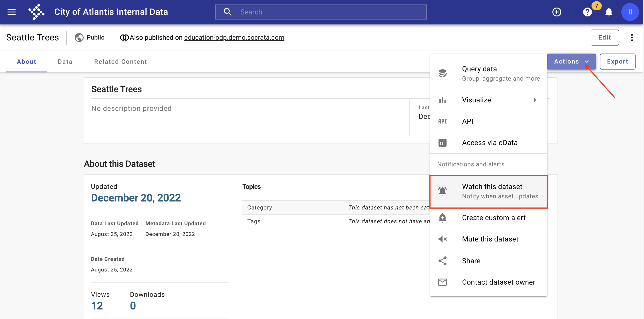Open the notifications bell in header
The width and height of the screenshot is (644, 319).
point(609,12)
